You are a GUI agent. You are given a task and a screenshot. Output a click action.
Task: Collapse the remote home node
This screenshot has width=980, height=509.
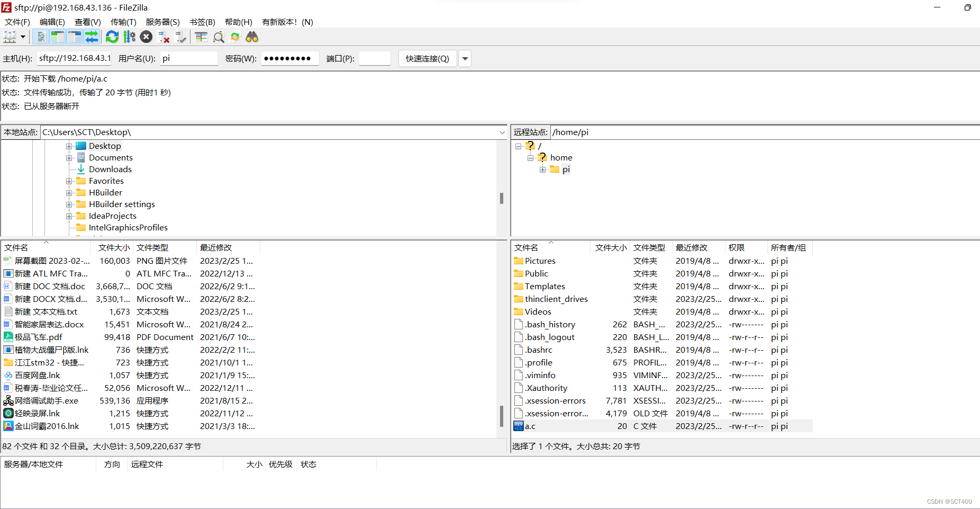[x=531, y=158]
